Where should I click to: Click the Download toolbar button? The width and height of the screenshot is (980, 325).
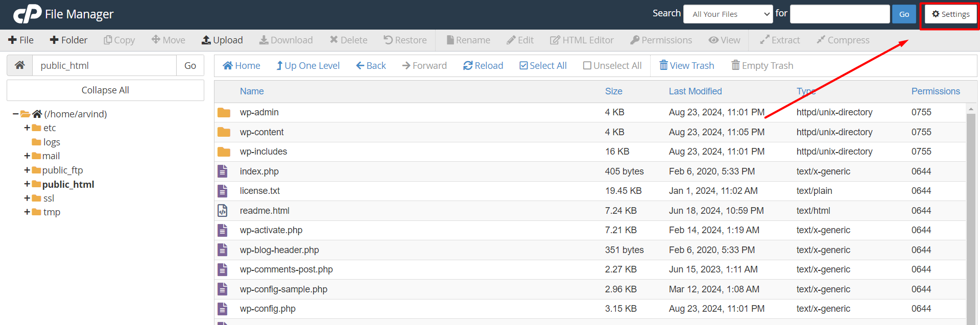point(286,40)
